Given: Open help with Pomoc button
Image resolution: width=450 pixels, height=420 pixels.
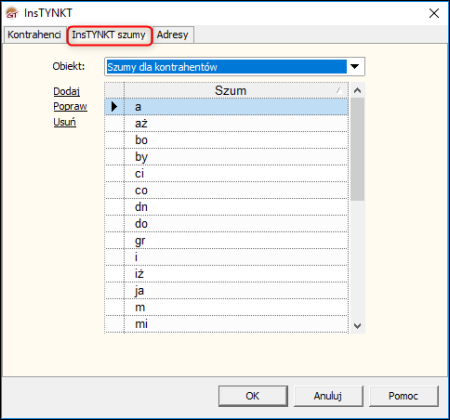Looking at the screenshot, I should pyautogui.click(x=404, y=396).
